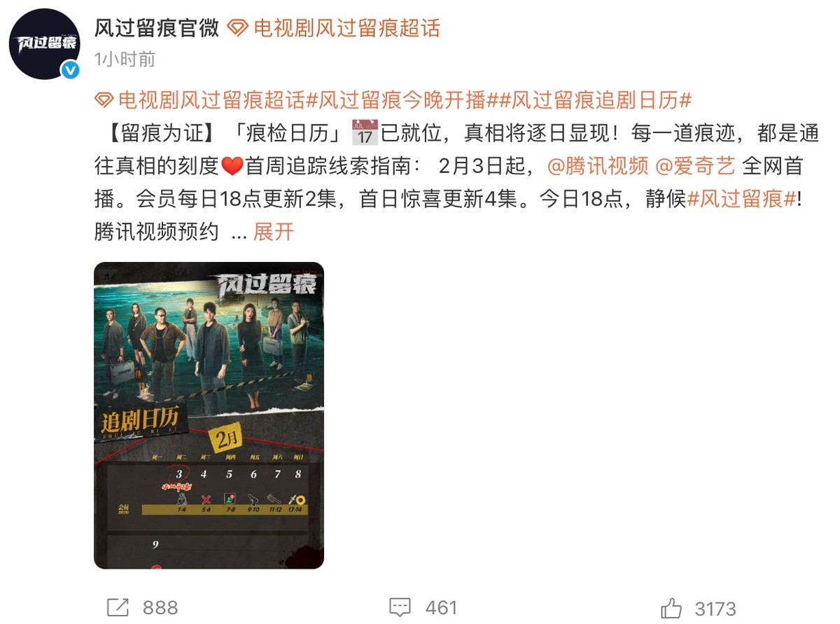Visit @爱奇艺 mention
840x624 pixels.
tap(694, 167)
